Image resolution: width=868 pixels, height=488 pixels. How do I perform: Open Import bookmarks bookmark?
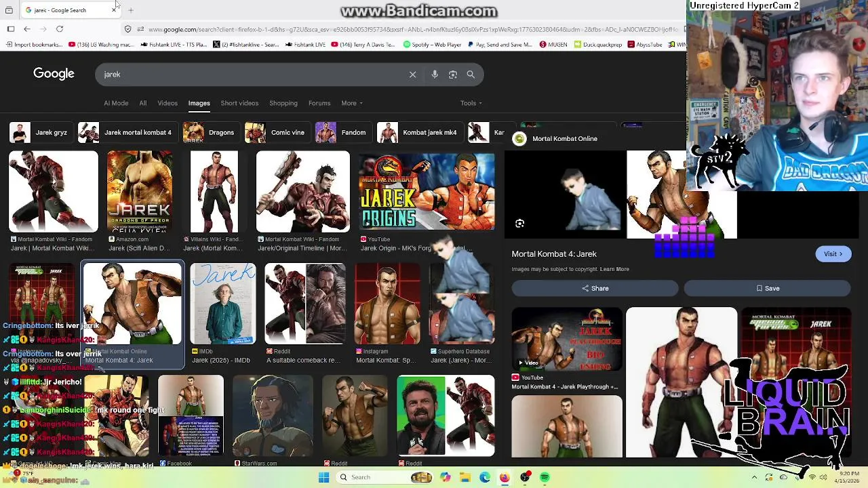pos(34,45)
